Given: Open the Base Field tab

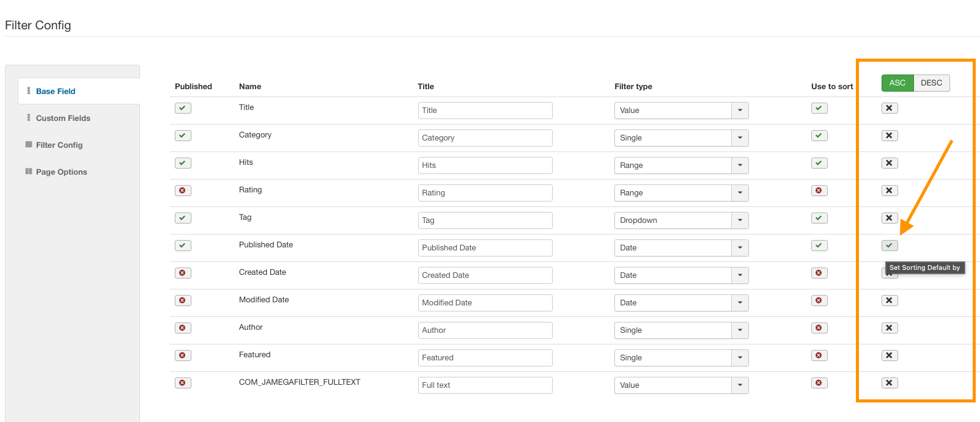Looking at the screenshot, I should (56, 92).
